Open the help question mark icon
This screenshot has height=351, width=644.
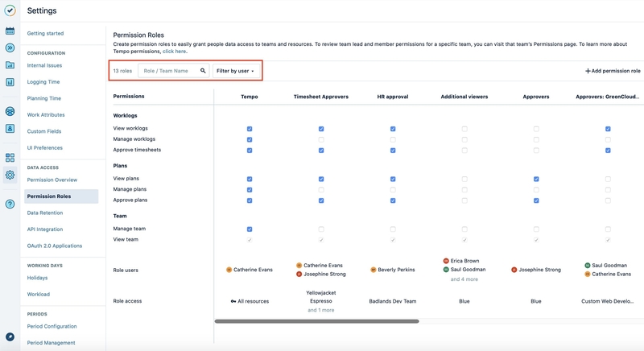click(x=10, y=204)
